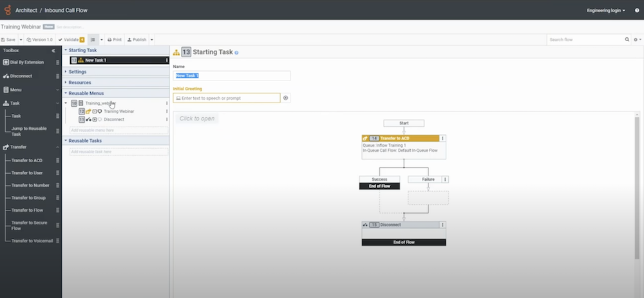Collapse the Starting Task section
Image resolution: width=644 pixels, height=298 pixels.
(x=66, y=50)
